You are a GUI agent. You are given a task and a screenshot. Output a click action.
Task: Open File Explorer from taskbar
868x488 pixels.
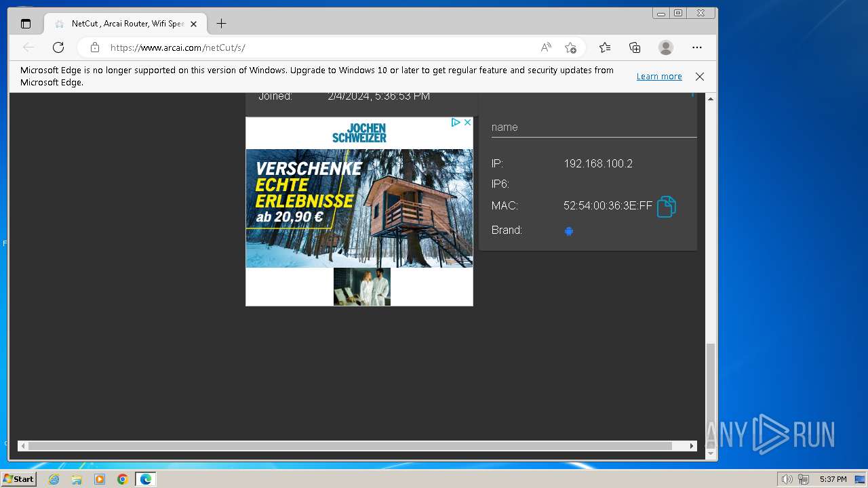tap(77, 479)
